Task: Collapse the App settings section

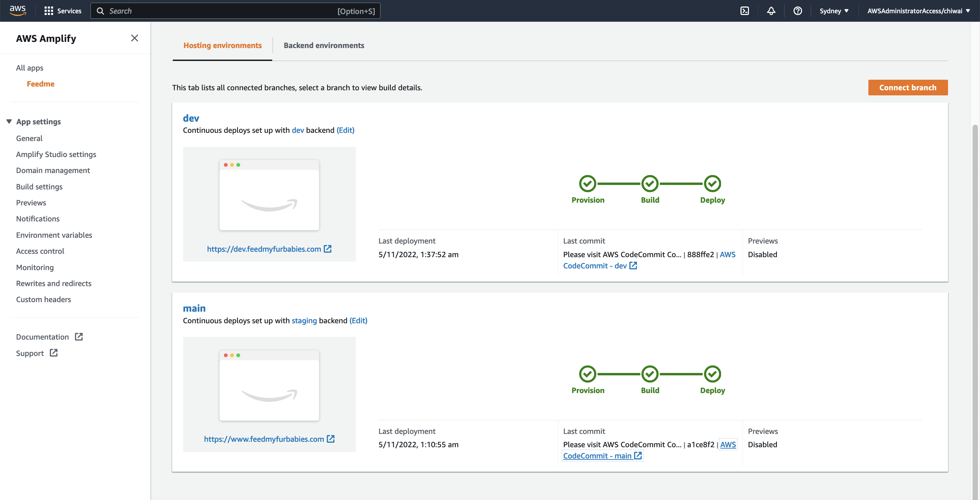Action: (9, 122)
